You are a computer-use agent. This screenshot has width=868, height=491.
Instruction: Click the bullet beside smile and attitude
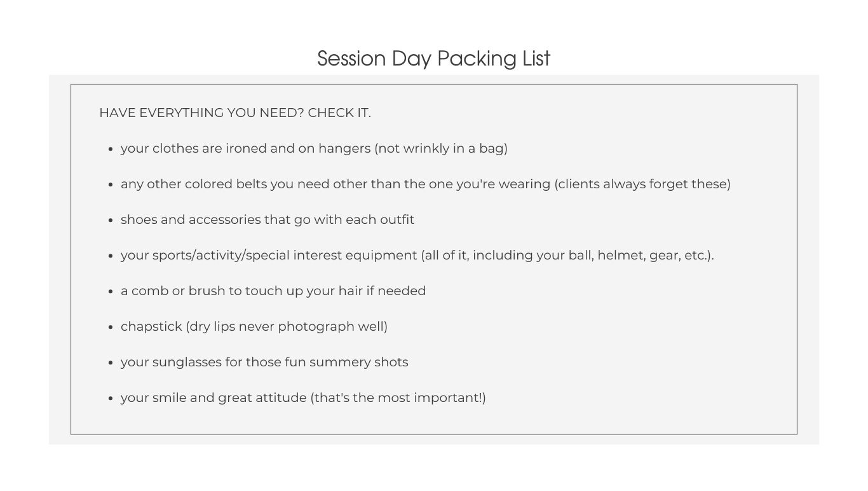[x=112, y=399]
